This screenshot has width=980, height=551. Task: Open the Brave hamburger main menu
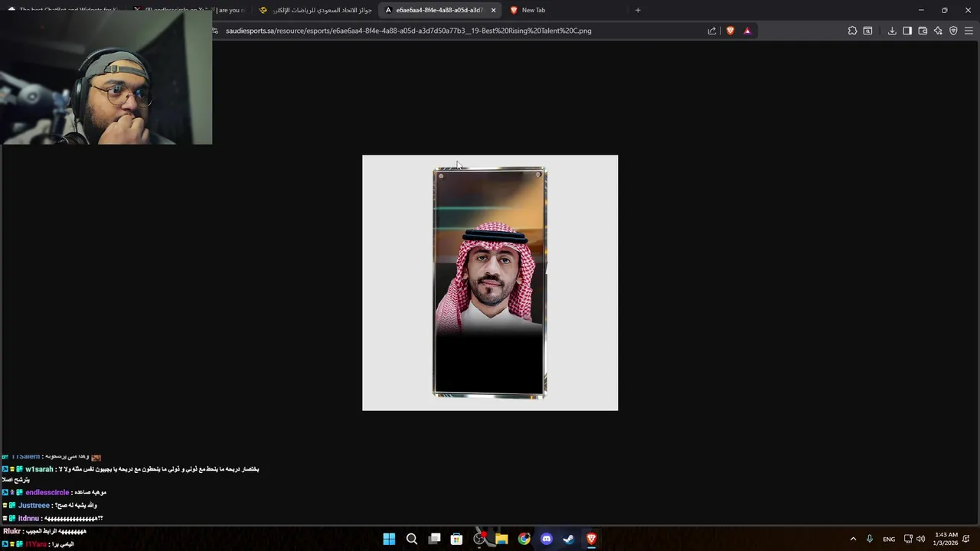(969, 31)
